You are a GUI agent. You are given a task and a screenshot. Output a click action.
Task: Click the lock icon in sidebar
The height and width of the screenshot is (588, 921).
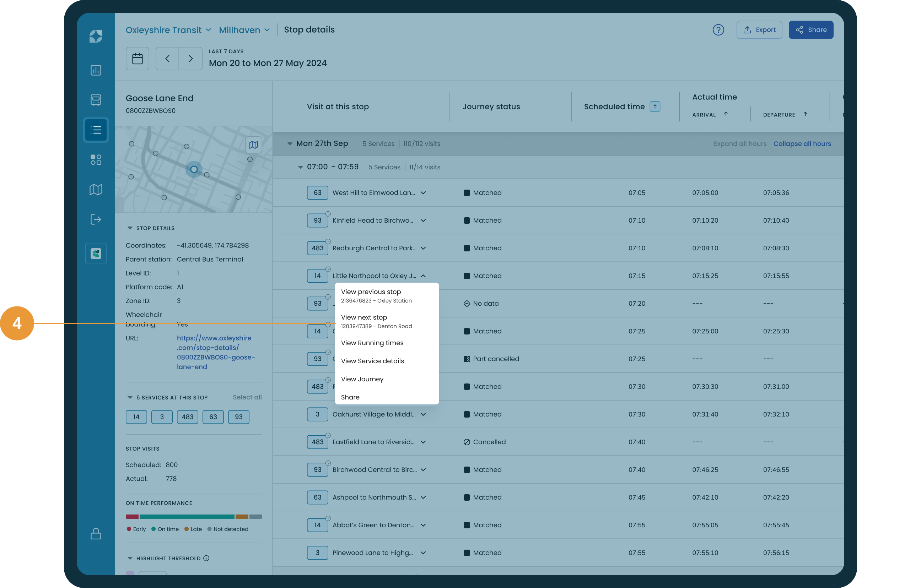click(96, 534)
